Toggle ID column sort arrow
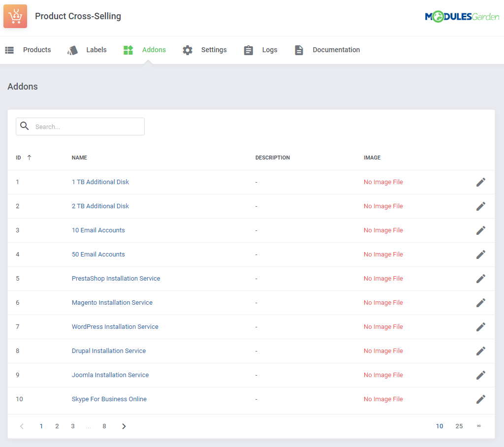The image size is (504, 447). coord(29,158)
